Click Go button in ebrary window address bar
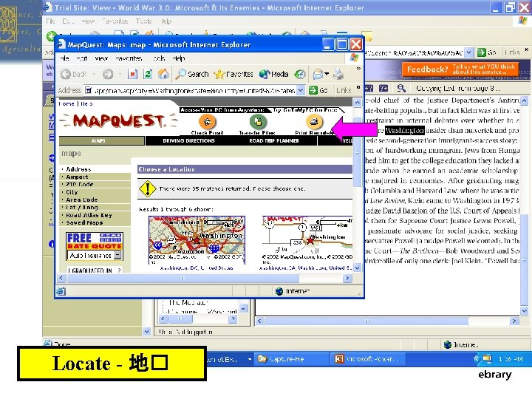This screenshot has width=532, height=399. (x=487, y=52)
